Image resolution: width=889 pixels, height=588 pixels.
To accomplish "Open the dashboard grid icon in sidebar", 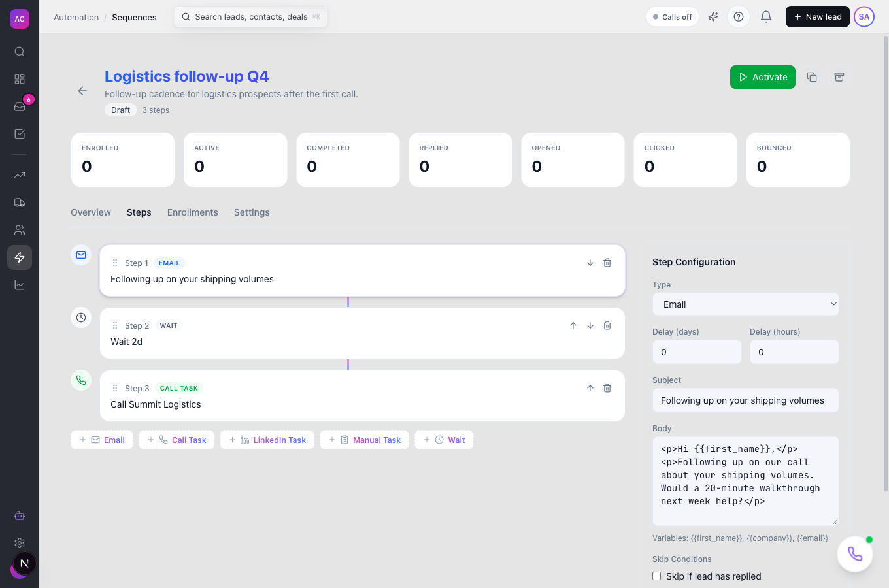I will [20, 79].
